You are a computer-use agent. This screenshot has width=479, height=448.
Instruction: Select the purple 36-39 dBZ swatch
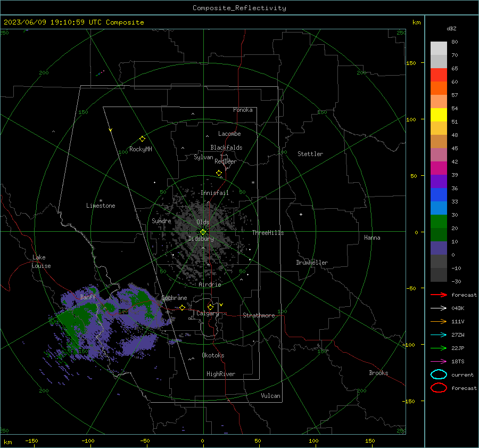point(439,181)
